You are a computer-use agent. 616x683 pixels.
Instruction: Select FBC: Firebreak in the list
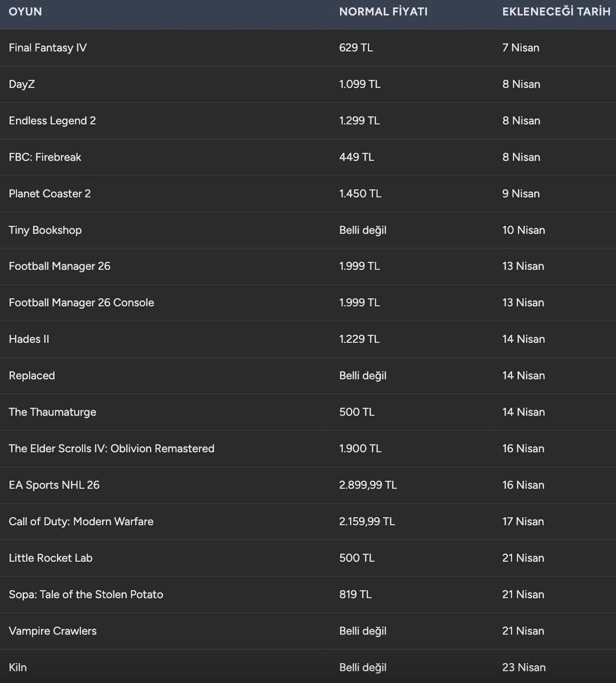45,157
